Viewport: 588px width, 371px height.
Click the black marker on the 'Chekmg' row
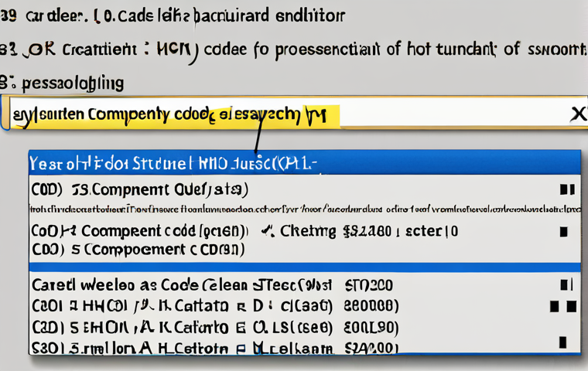pos(563,231)
